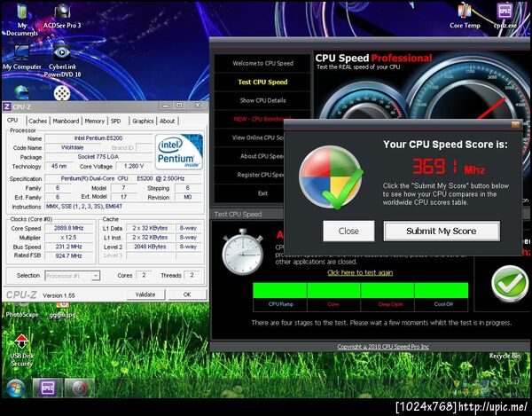
Task: Switch to CPU tab in CPU-Z
Action: coord(12,120)
